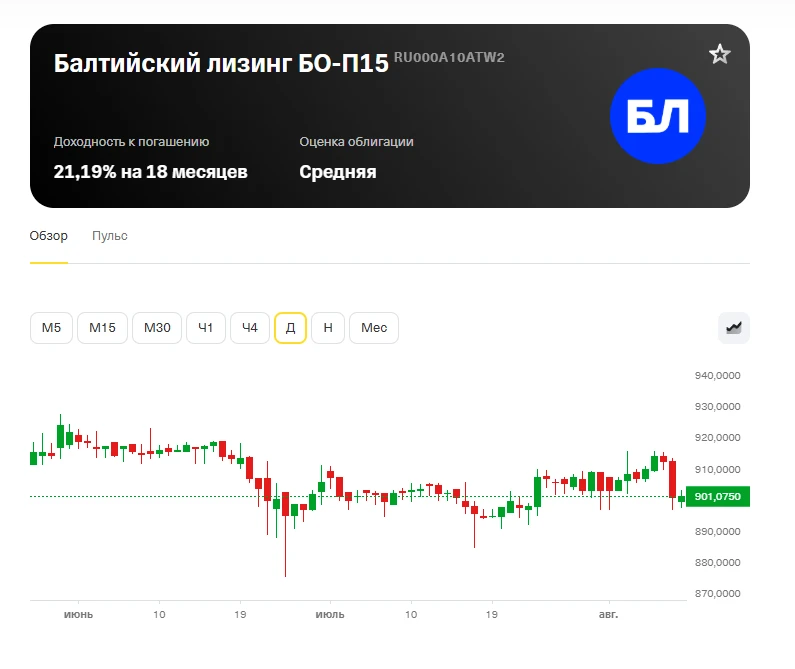Select the Ч4 four-hour timeframe

[x=249, y=328]
